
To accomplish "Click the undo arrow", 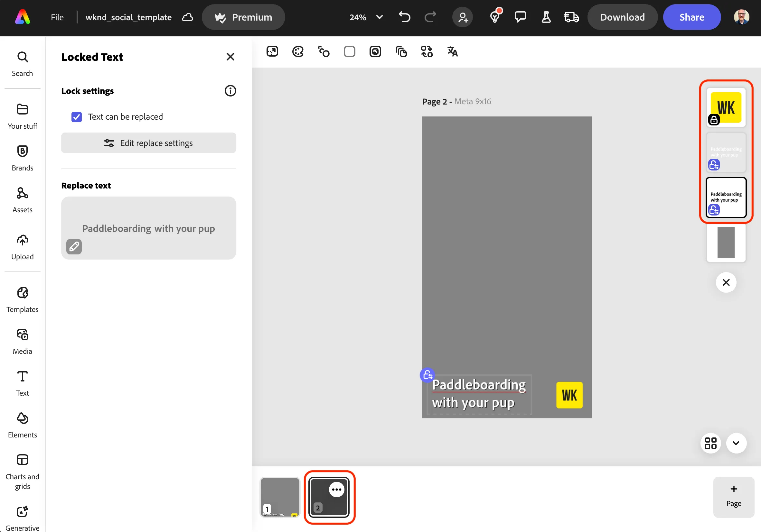I will [404, 17].
